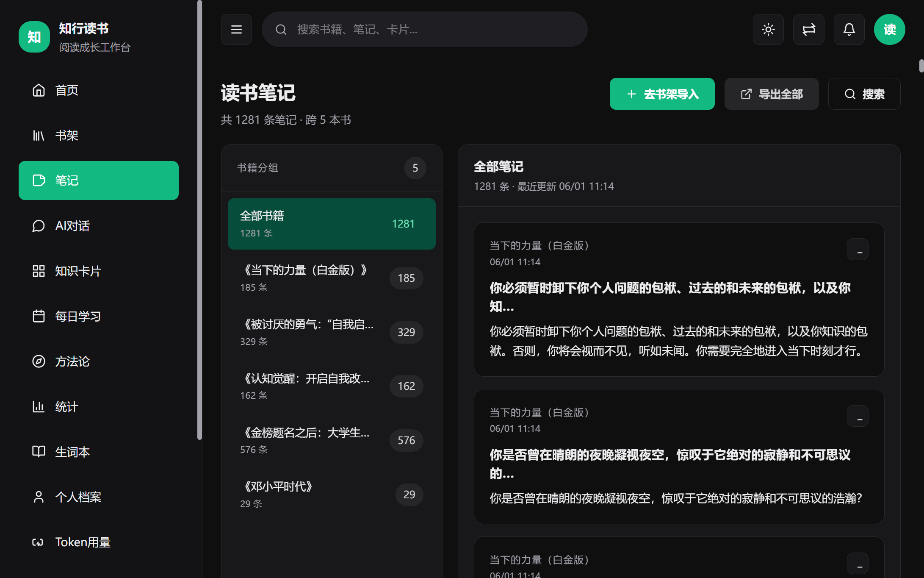Click the swap arrows icon in header
The image size is (924, 578).
[x=809, y=29]
